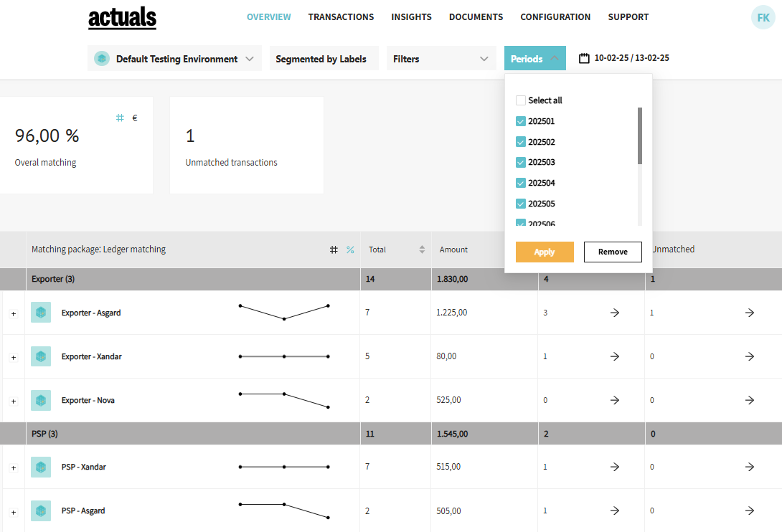Click the Amount column header
Image resolution: width=782 pixels, height=532 pixels.
pos(454,250)
